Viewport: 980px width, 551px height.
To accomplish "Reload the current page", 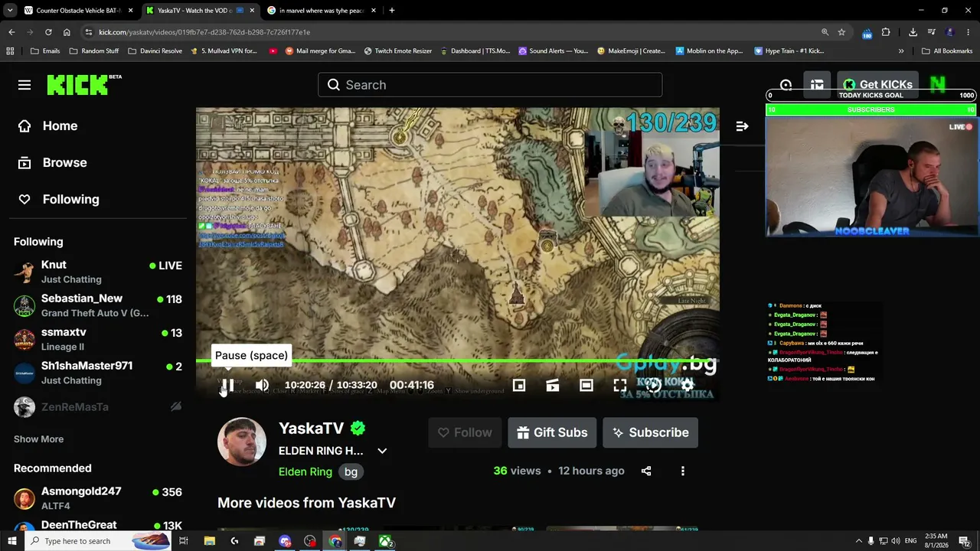I will [48, 32].
